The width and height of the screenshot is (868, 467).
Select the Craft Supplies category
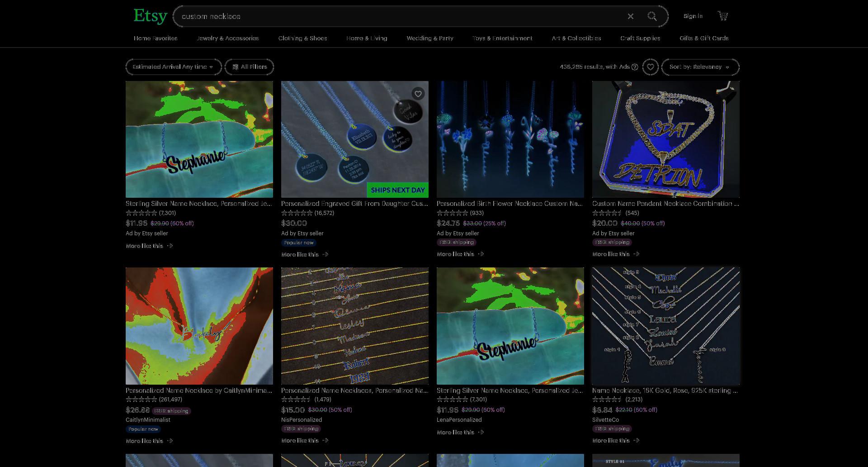point(640,38)
